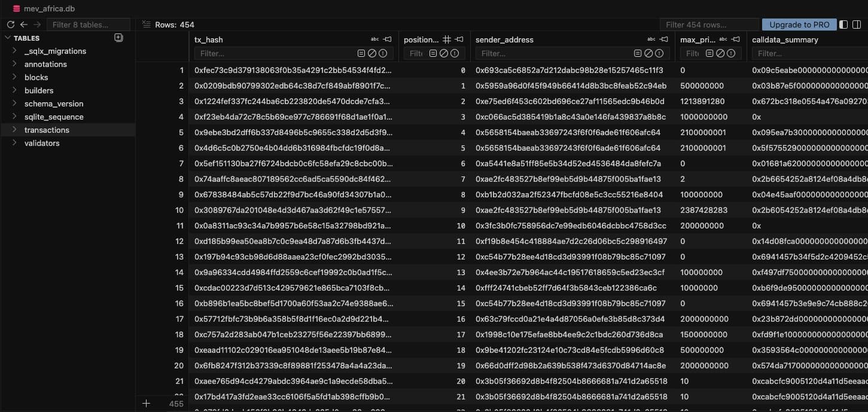Click the Upgrade to PRO button
The image size is (868, 412).
(x=799, y=25)
